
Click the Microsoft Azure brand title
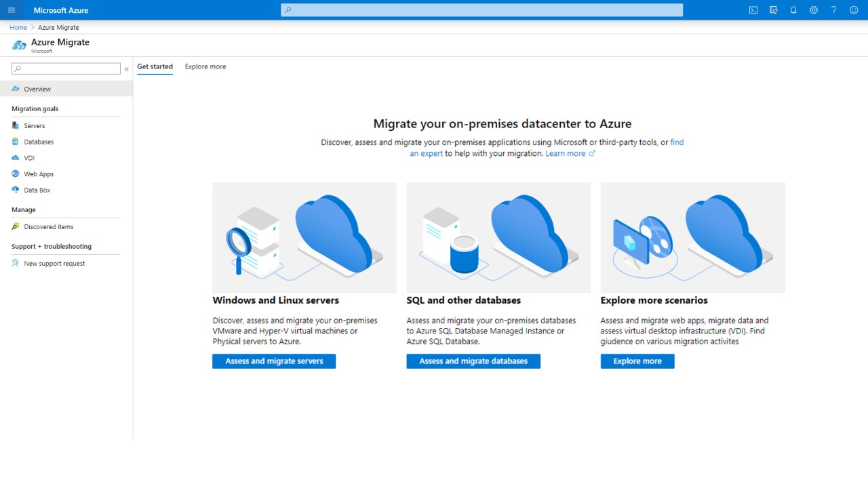pos(61,10)
